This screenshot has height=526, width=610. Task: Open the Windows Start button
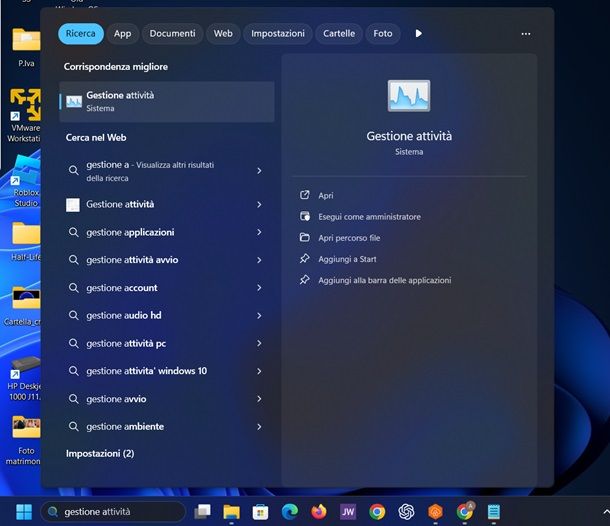click(24, 512)
